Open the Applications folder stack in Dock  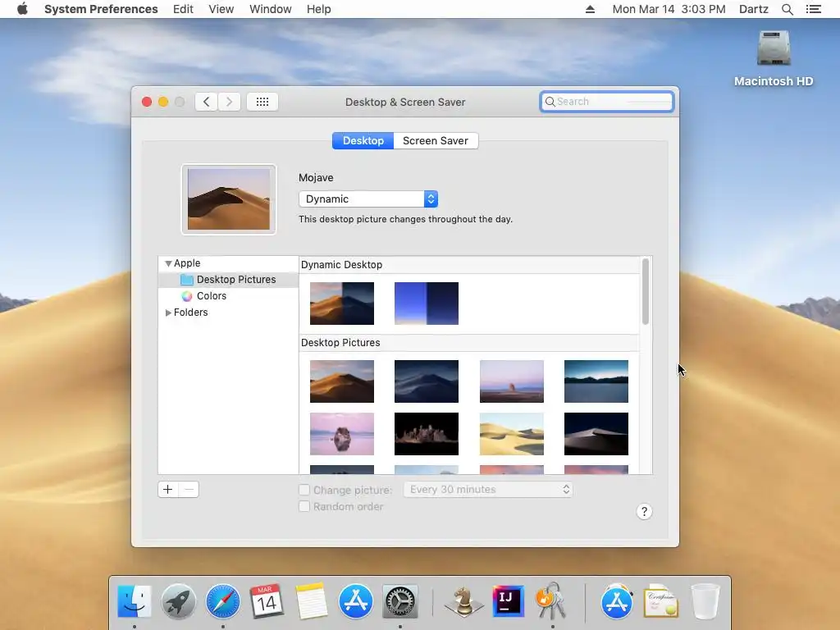(x=617, y=601)
